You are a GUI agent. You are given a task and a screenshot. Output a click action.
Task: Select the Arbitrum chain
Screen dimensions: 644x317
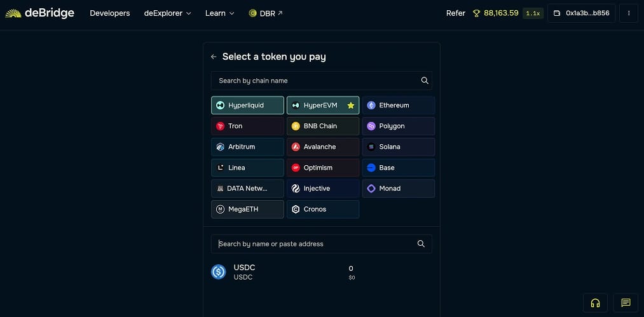tap(247, 147)
